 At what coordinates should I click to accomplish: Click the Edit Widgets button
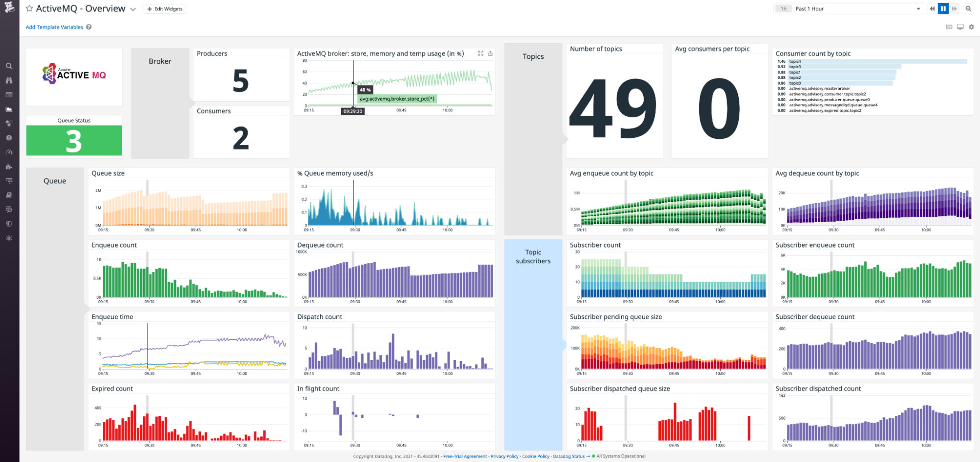(165, 8)
